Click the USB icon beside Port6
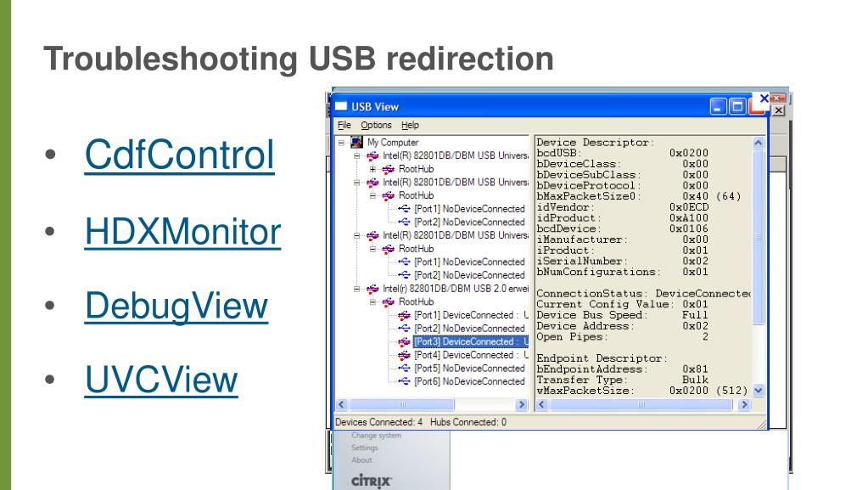Image resolution: width=868 pixels, height=490 pixels. (404, 382)
